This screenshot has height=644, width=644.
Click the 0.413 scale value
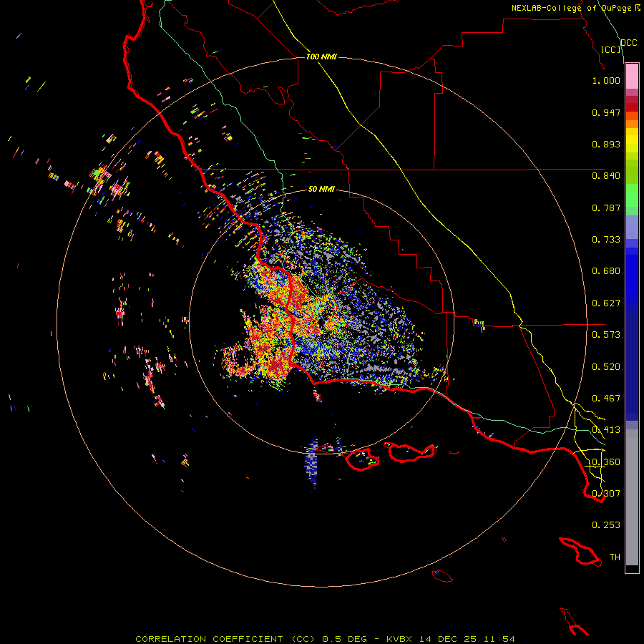tap(606, 430)
